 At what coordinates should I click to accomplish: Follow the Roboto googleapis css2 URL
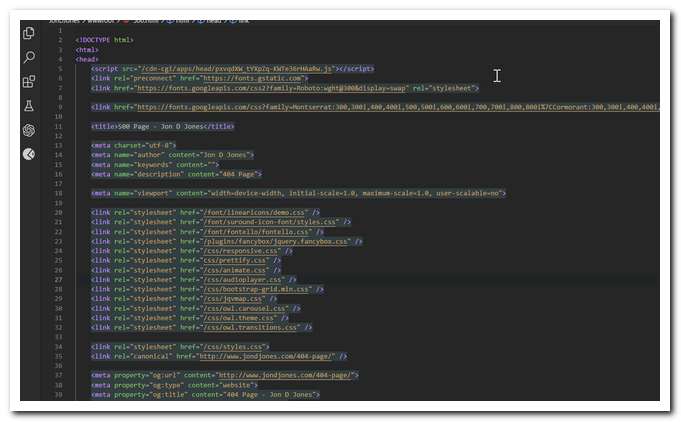click(x=271, y=88)
